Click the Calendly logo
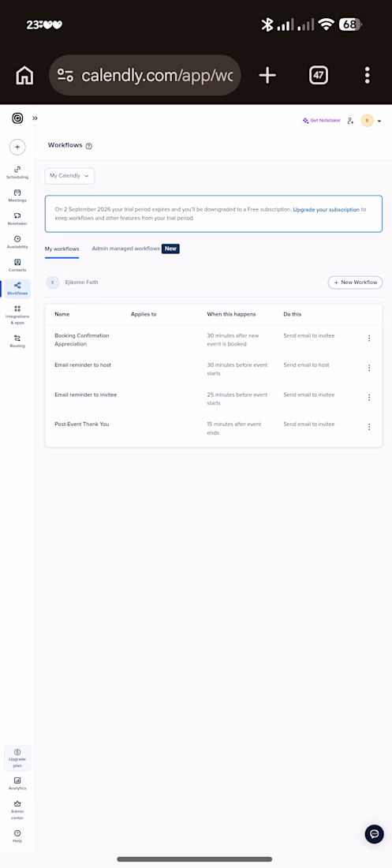This screenshot has width=392, height=868. click(17, 118)
